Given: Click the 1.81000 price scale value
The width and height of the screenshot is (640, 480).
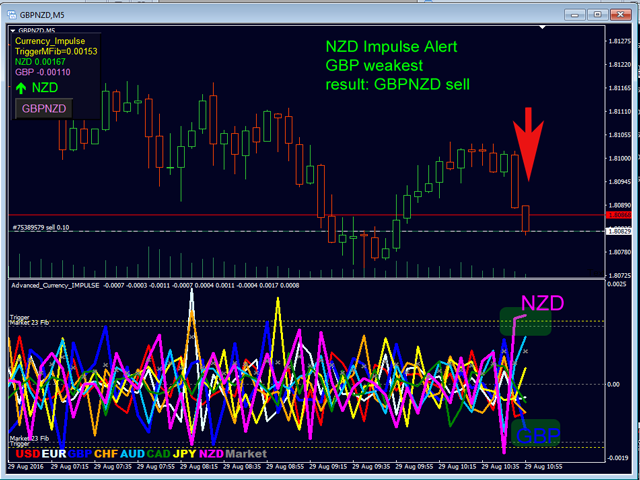Looking at the screenshot, I should [x=619, y=158].
